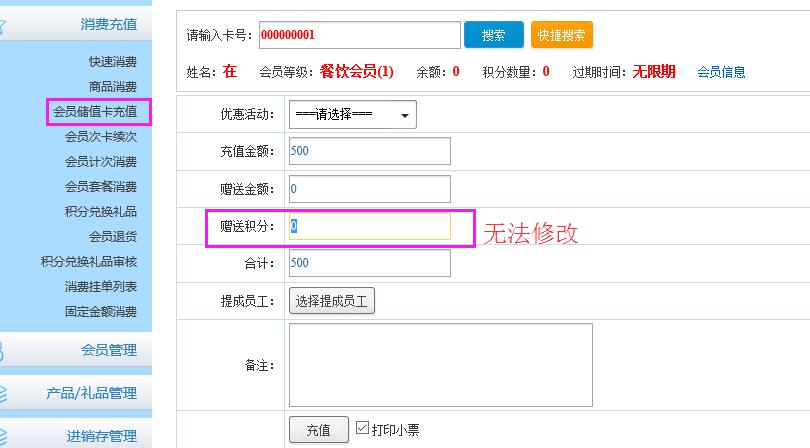Viewport: 810px width, 448px height.
Task: Toggle the 打印小票 checkbox
Action: pos(363,428)
